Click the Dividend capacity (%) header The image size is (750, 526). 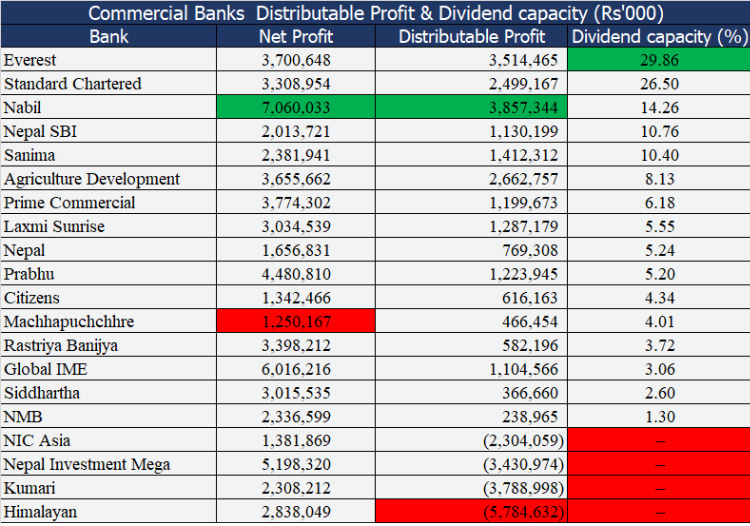(x=659, y=37)
